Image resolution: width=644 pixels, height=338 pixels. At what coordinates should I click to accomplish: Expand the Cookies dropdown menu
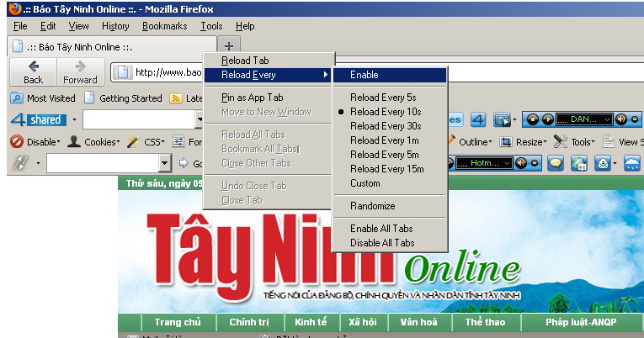pos(119,142)
